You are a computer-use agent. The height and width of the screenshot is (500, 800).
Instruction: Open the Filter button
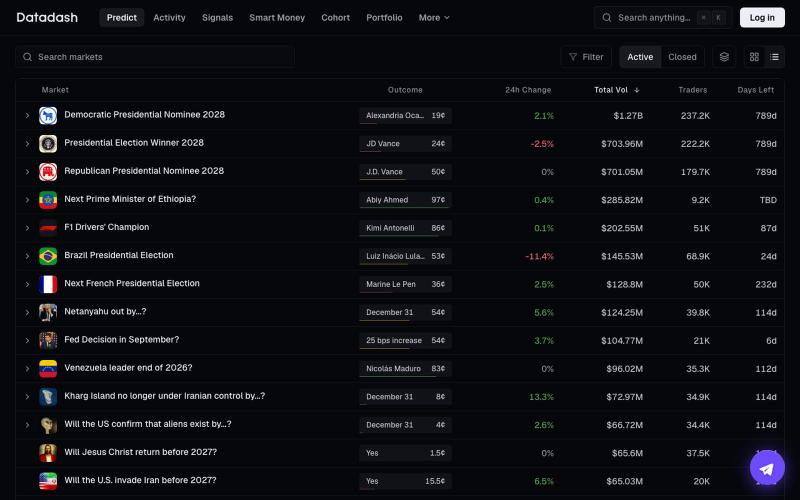click(586, 57)
